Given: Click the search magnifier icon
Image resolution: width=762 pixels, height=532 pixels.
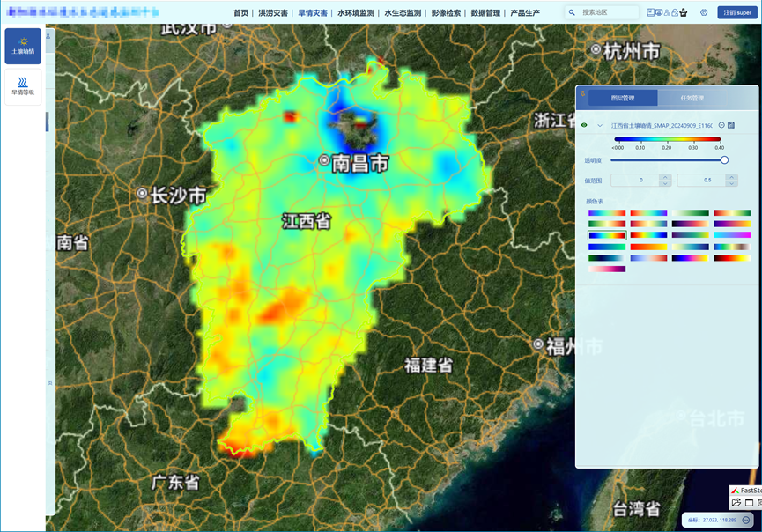Looking at the screenshot, I should click(572, 12).
